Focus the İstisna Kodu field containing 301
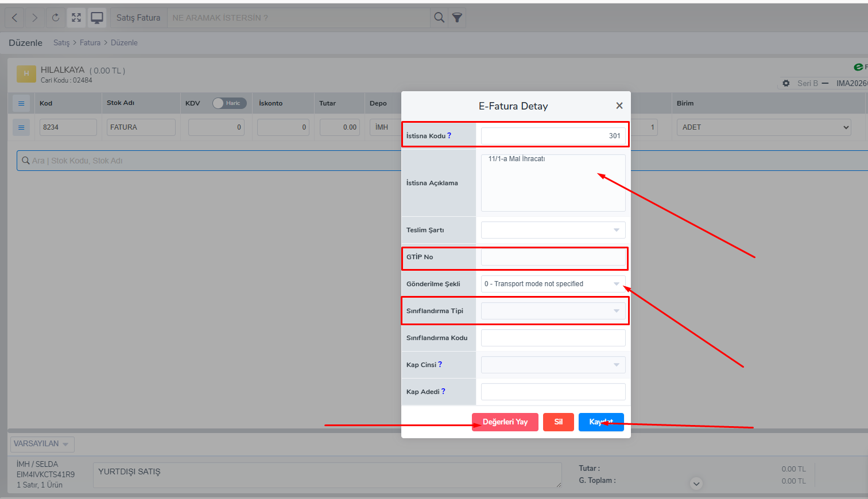The height and width of the screenshot is (499, 868). click(553, 136)
